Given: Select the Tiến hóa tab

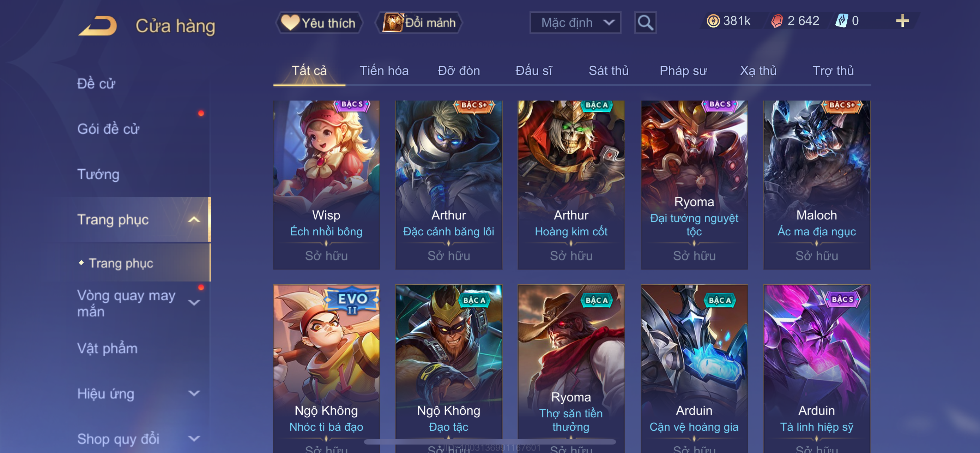Looking at the screenshot, I should point(384,71).
